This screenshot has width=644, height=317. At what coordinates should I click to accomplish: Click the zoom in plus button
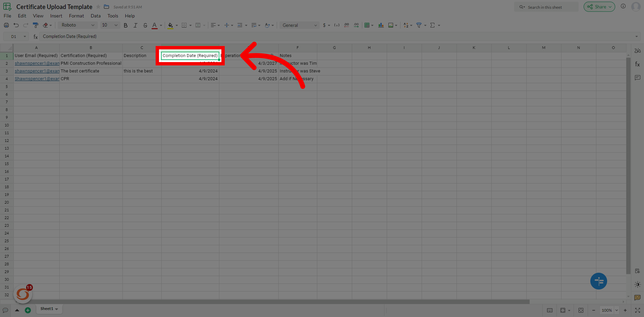click(x=625, y=310)
